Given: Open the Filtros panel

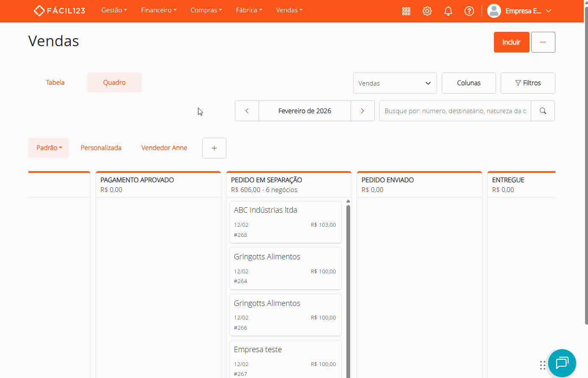Looking at the screenshot, I should (528, 83).
